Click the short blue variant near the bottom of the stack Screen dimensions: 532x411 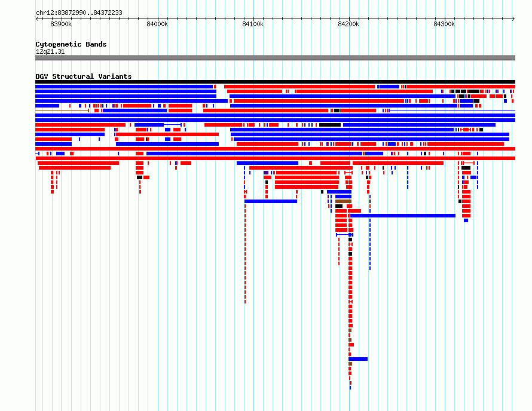coord(358,359)
